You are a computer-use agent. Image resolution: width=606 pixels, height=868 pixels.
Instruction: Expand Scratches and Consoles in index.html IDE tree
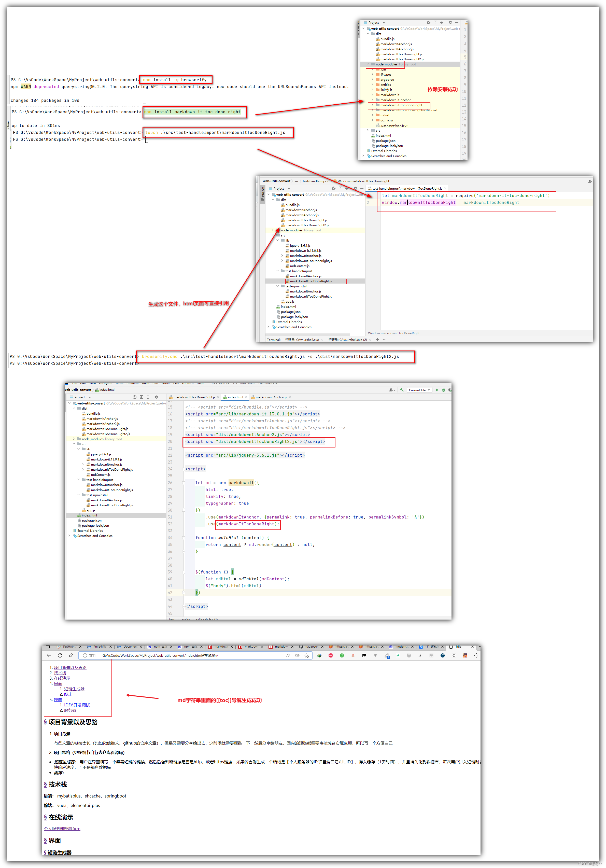(69, 535)
